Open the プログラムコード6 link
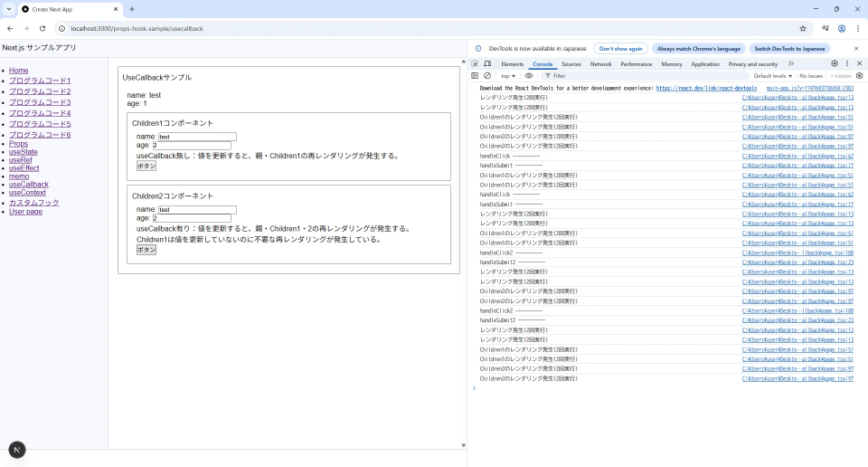Image resolution: width=868 pixels, height=467 pixels. (x=40, y=135)
